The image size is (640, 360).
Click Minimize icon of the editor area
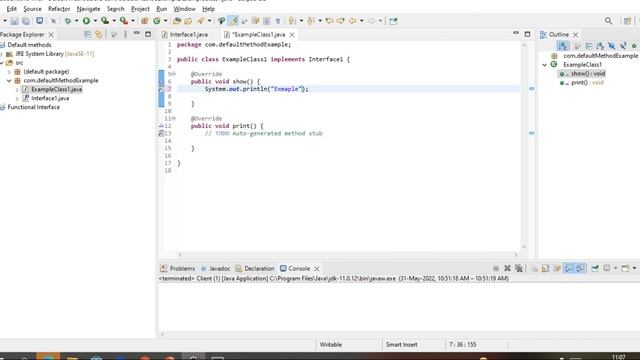[516, 34]
